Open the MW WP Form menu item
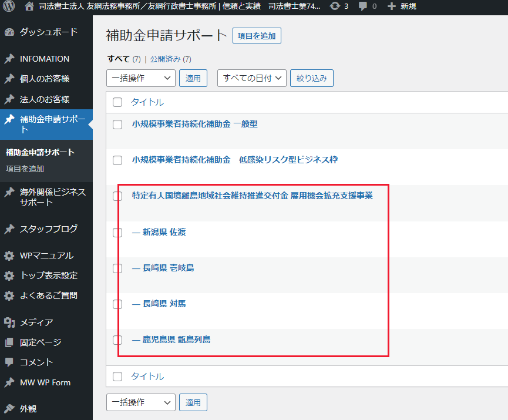 click(x=45, y=382)
